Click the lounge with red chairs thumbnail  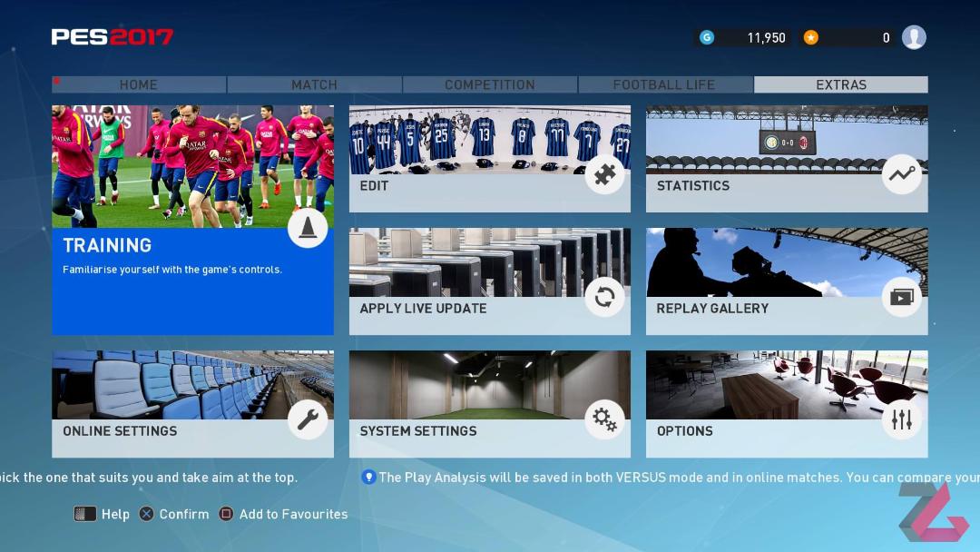tap(787, 384)
